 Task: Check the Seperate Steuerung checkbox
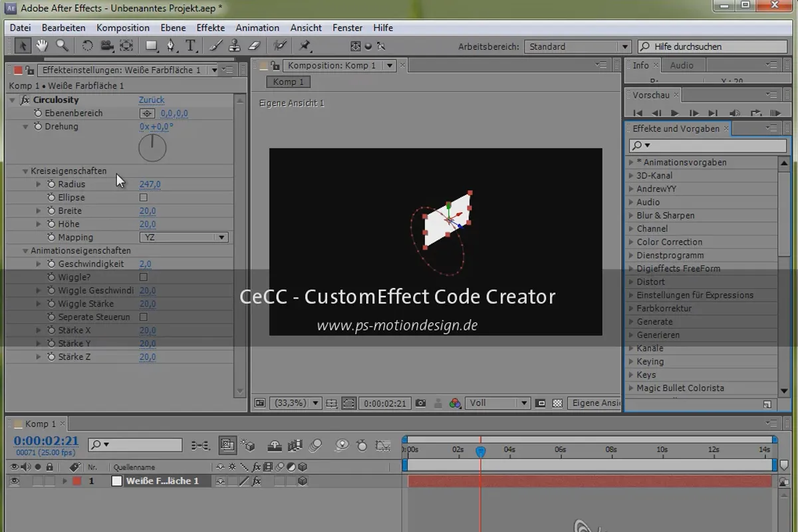(143, 317)
